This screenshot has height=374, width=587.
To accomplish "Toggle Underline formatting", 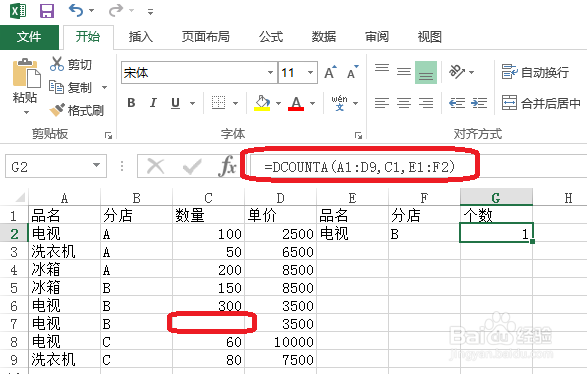I will (176, 103).
